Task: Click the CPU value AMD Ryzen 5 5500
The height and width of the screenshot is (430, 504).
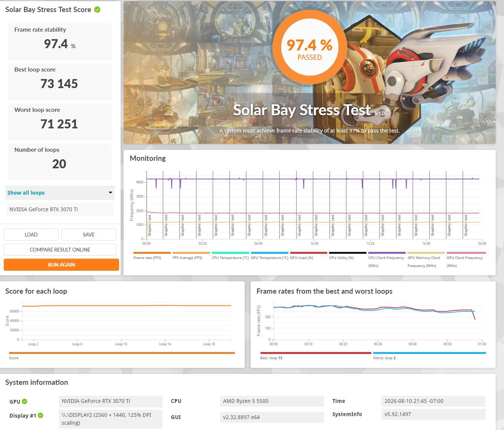Action: 272,401
